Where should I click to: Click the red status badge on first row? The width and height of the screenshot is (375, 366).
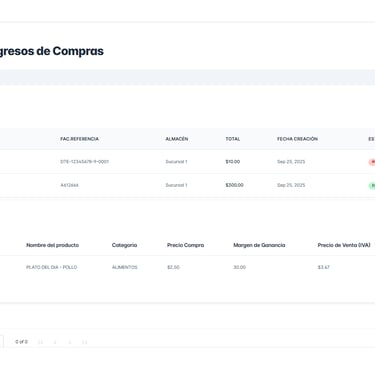372,162
